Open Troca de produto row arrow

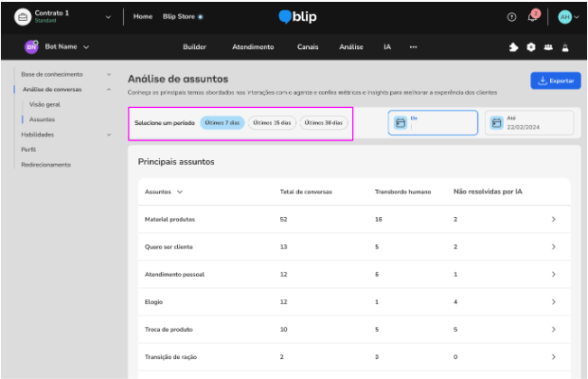pos(554,329)
